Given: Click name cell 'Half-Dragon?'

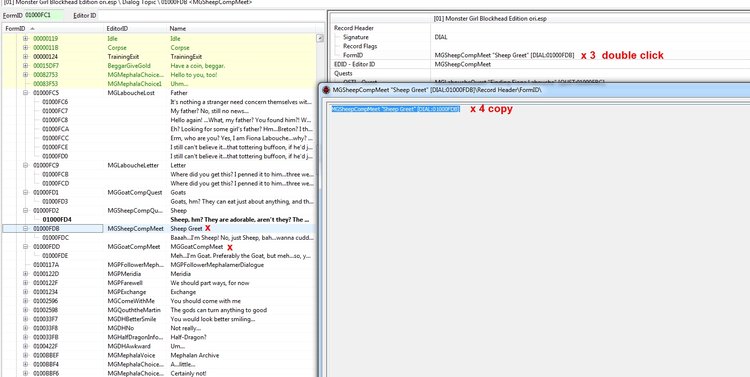Looking at the screenshot, I should click(189, 337).
